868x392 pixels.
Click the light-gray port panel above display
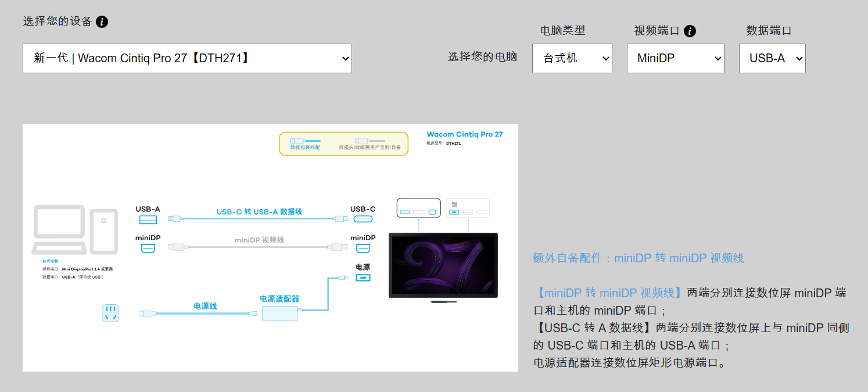468,208
